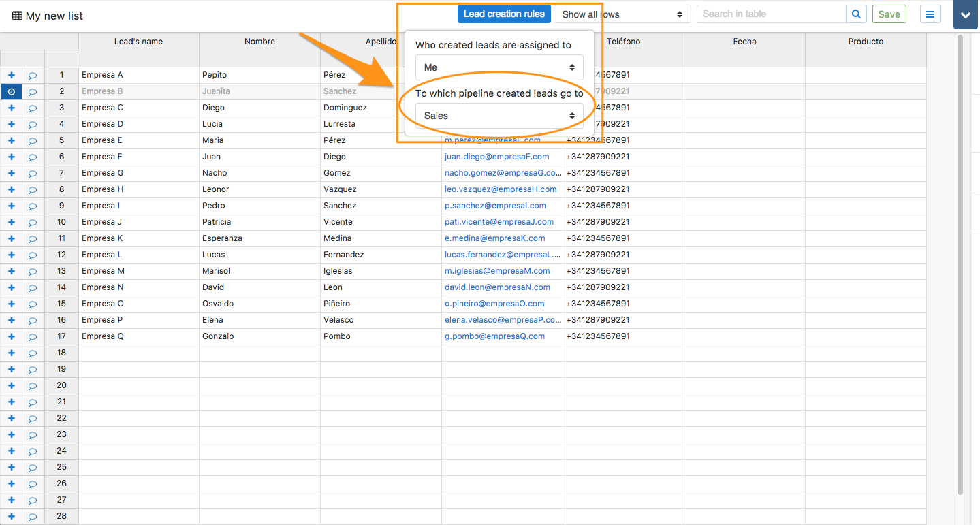The image size is (980, 525).
Task: Open the comment bubble on row 25
Action: 33,467
